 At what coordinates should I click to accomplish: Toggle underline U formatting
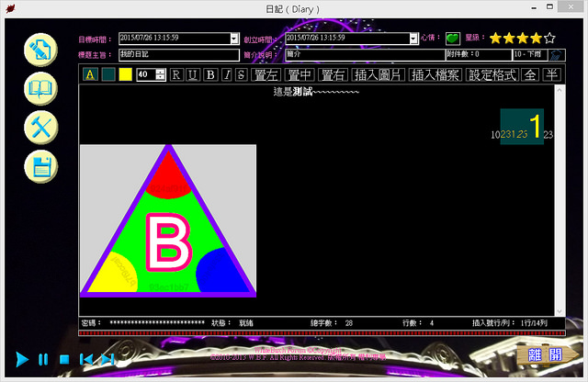point(193,74)
